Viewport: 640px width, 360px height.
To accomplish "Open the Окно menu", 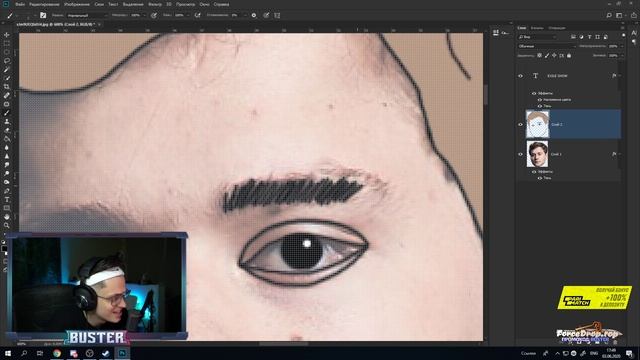I will point(204,4).
